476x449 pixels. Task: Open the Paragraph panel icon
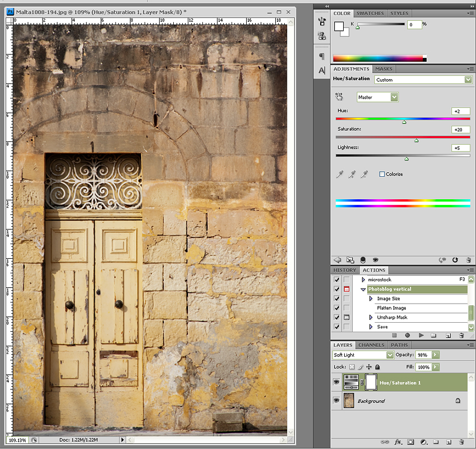[x=322, y=56]
